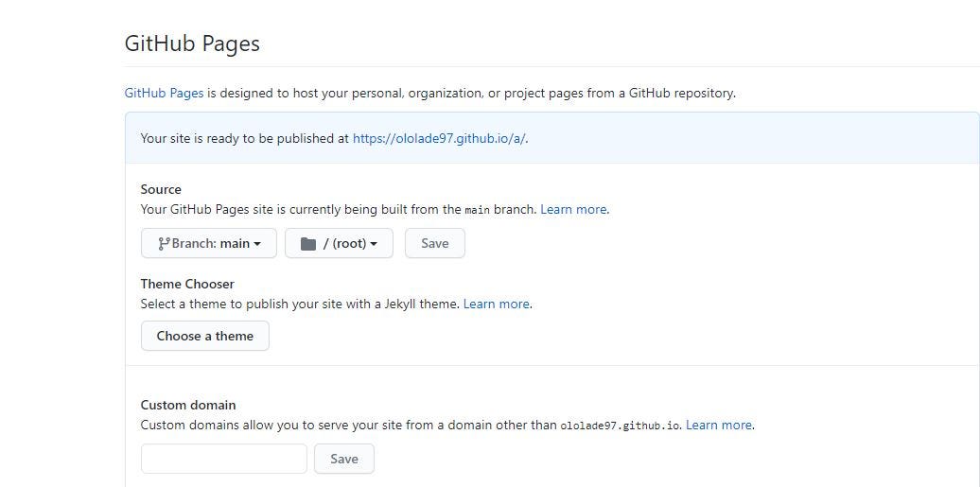The width and height of the screenshot is (980, 487).
Task: Click the Custom domain heading label
Action: point(188,405)
